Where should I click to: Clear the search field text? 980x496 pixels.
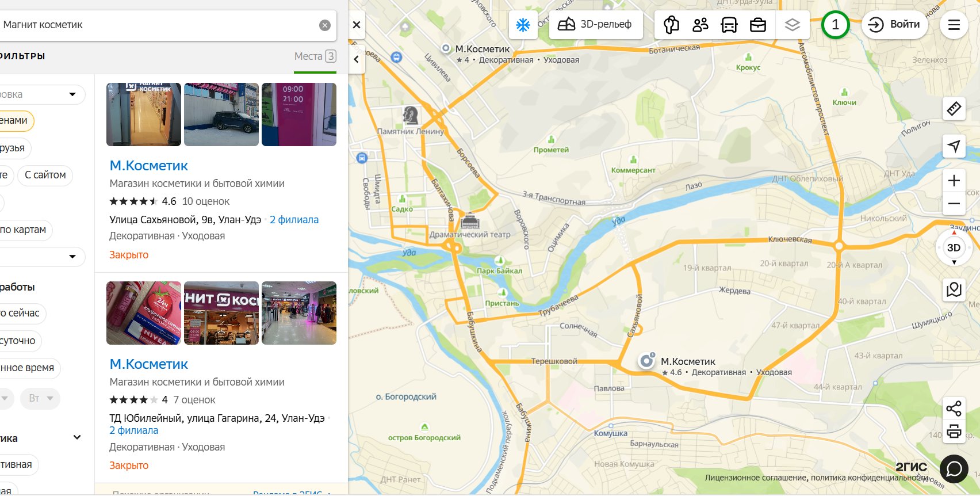325,25
